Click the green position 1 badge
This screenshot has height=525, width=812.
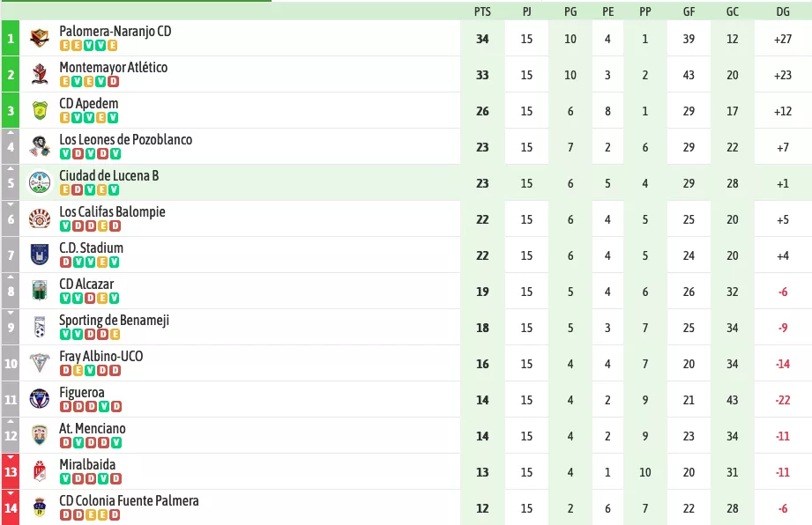pos(11,38)
